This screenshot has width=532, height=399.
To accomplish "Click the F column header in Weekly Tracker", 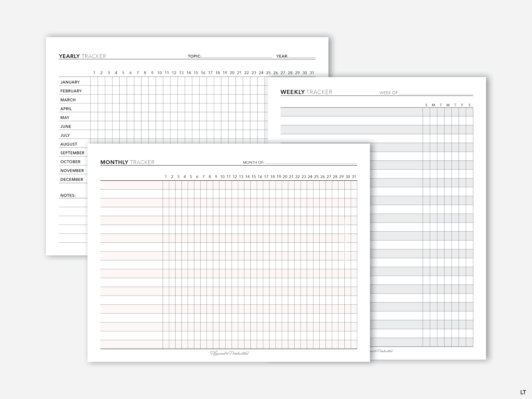I will (x=462, y=105).
